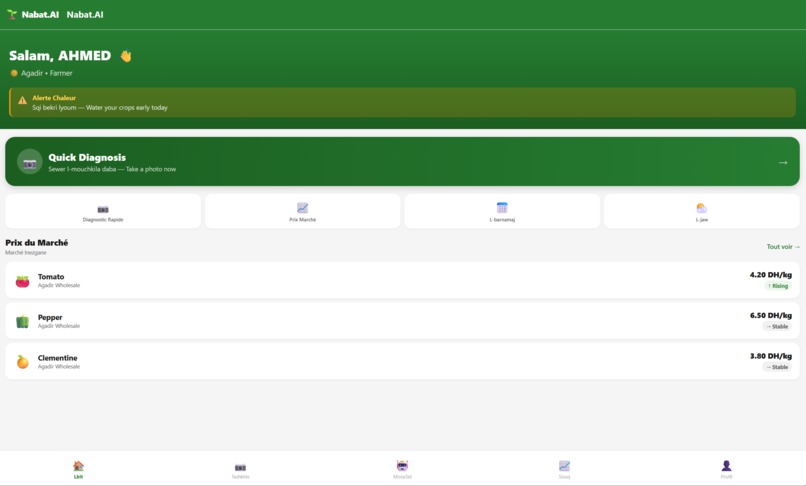The width and height of the screenshot is (806, 486).
Task: Click the Prix du Marché heading
Action: tap(36, 243)
